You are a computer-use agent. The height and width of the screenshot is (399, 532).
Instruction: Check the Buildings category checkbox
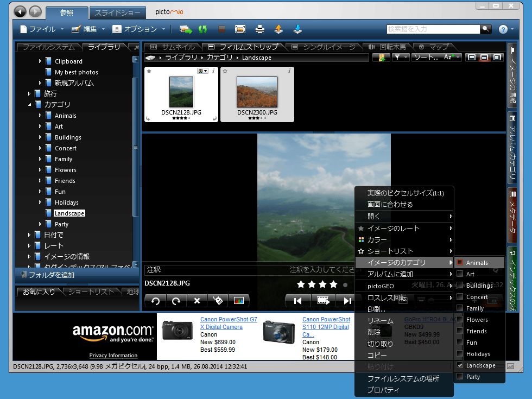[460, 286]
